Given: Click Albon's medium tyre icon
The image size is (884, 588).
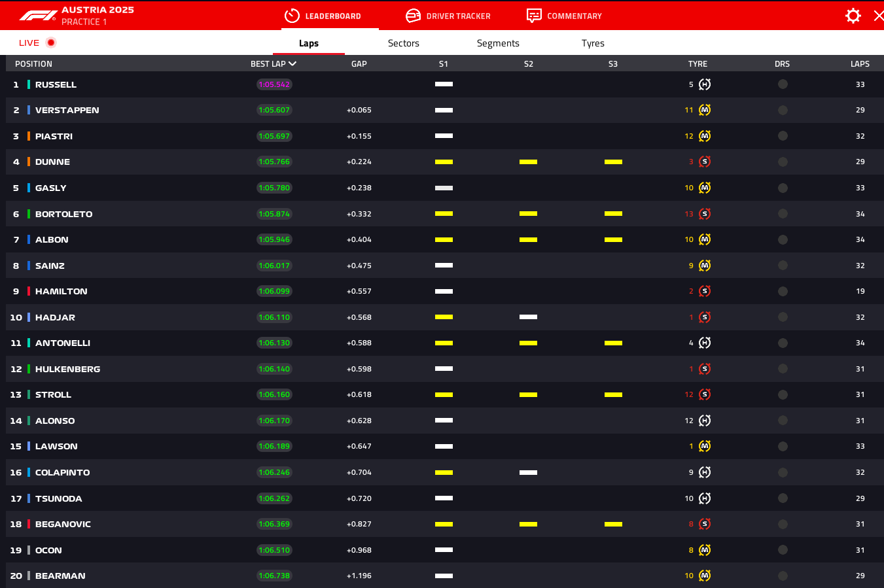Looking at the screenshot, I should coord(705,239).
